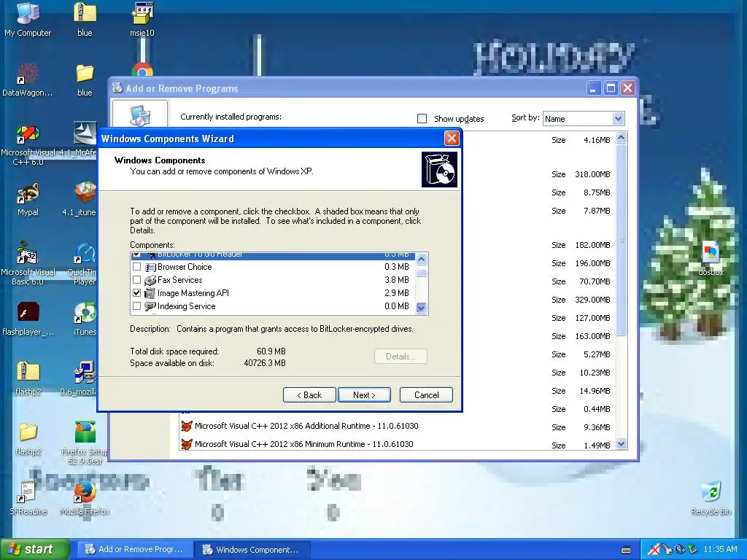This screenshot has height=560, width=747.
Task: Click the Fax Services component icon
Action: point(150,280)
